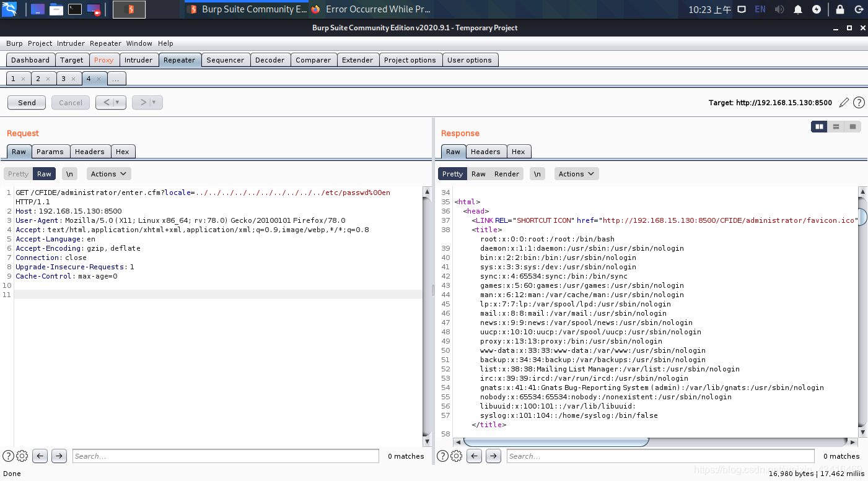This screenshot has height=481, width=868.
Task: Open the Request Params tab
Action: coord(50,152)
